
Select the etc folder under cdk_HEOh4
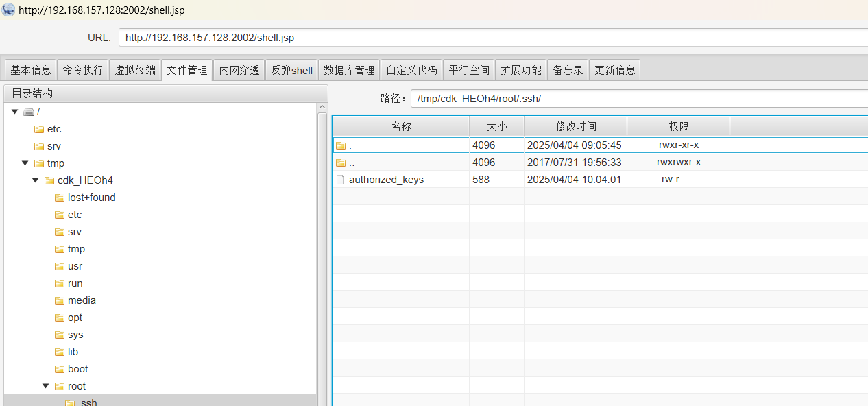tap(75, 215)
